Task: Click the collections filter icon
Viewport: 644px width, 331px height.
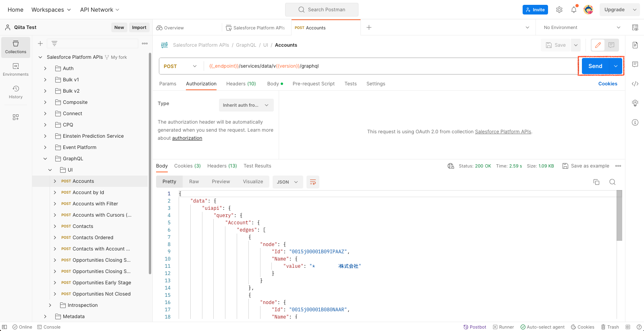Action: [x=54, y=43]
